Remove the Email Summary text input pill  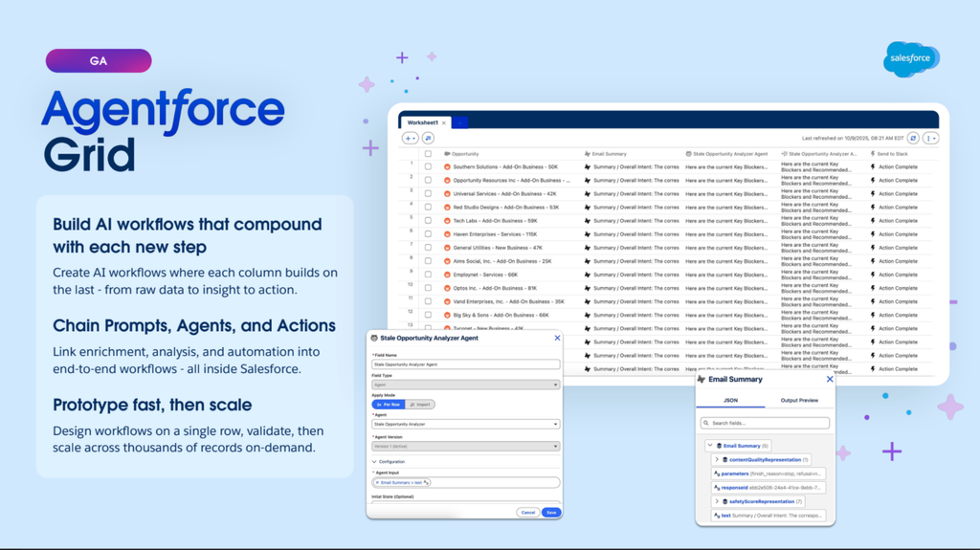click(377, 482)
